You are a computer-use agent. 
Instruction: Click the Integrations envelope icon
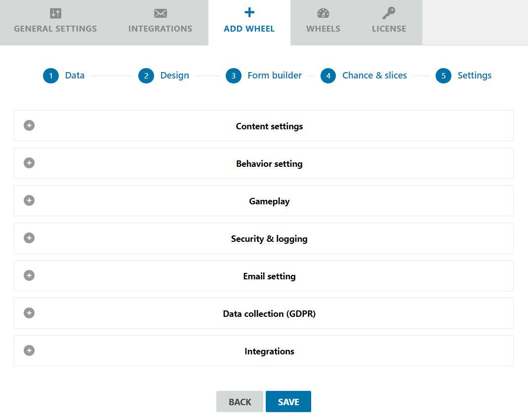click(161, 13)
